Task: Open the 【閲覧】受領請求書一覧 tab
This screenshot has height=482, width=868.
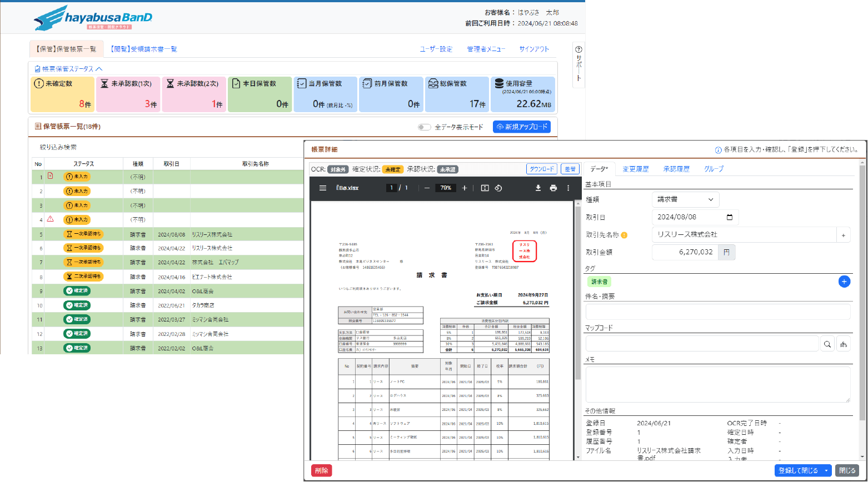Action: [x=143, y=49]
